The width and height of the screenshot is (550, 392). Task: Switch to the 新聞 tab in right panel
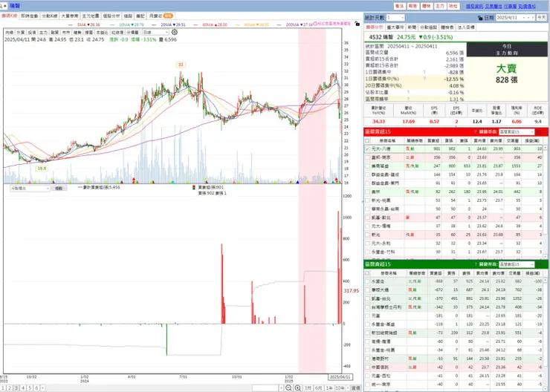[412, 27]
